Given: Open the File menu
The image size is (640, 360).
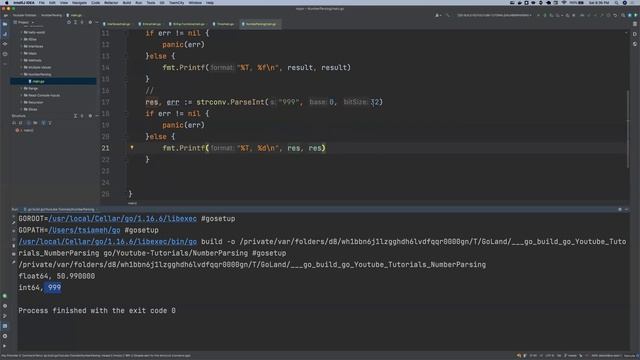Looking at the screenshot, I should pyautogui.click(x=42, y=3).
